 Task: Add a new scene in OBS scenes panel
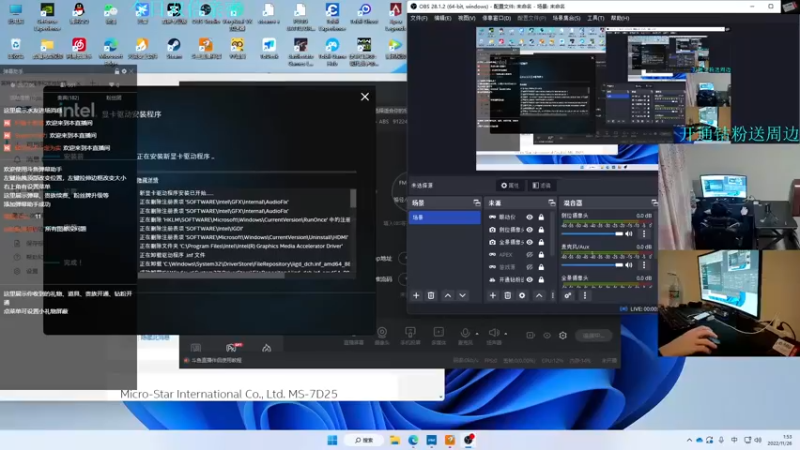416,295
